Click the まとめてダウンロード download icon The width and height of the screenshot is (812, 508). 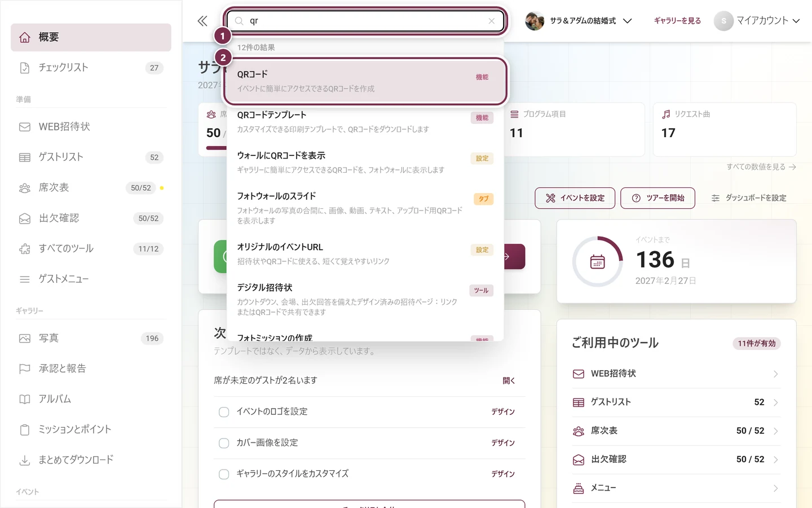[x=25, y=461]
